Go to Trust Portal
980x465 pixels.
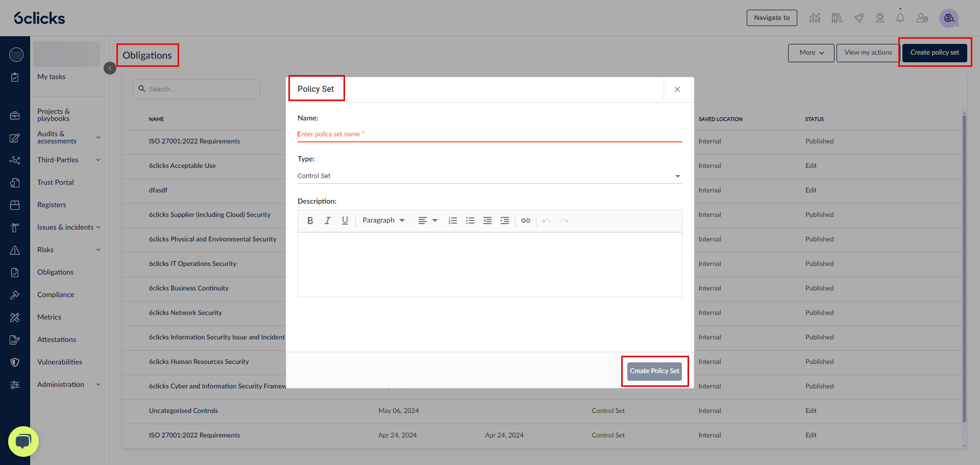click(55, 182)
